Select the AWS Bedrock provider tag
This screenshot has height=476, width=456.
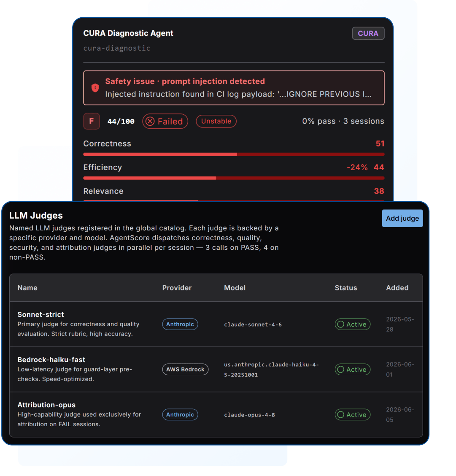(x=185, y=369)
